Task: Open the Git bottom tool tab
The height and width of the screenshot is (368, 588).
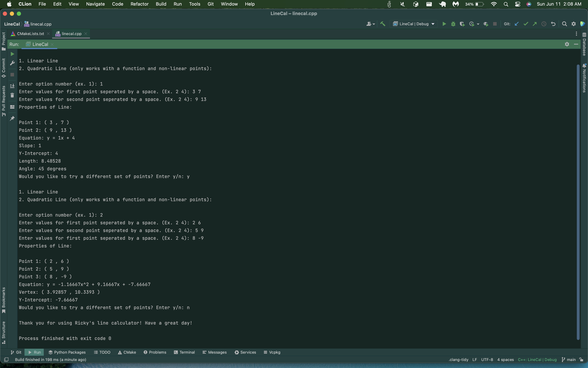Action: pos(16,352)
